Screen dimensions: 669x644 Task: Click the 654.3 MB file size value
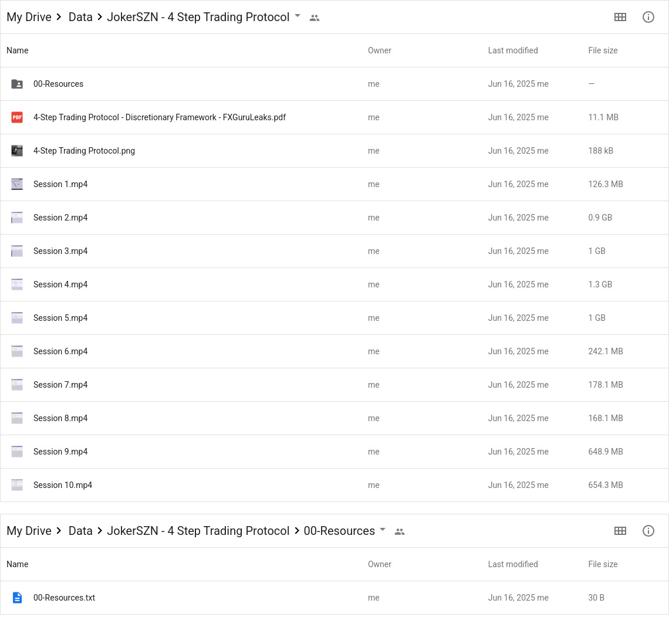pyautogui.click(x=606, y=485)
